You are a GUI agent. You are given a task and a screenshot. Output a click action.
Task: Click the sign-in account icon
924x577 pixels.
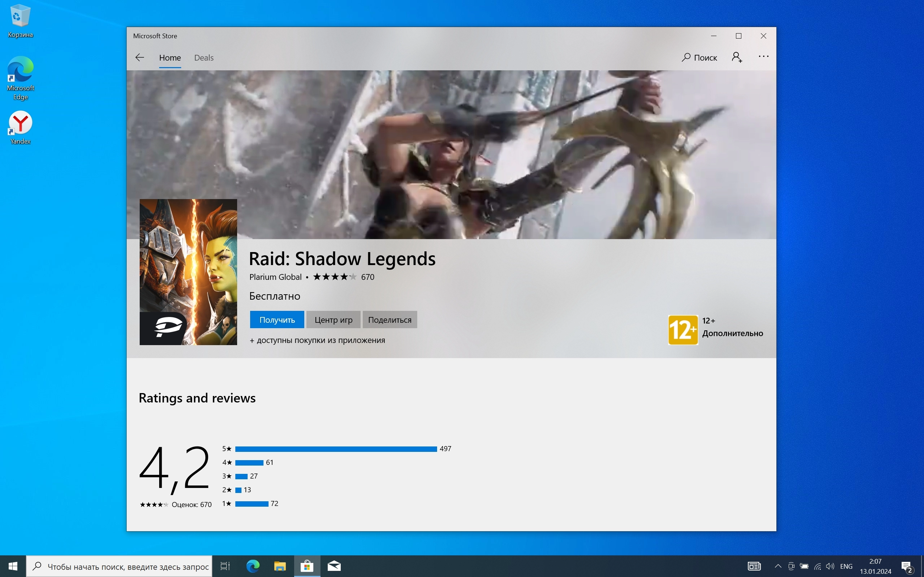coord(737,57)
